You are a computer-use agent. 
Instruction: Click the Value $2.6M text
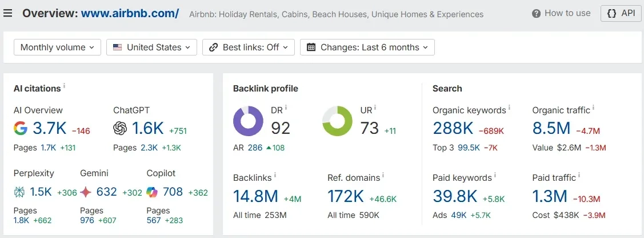pyautogui.click(x=557, y=148)
